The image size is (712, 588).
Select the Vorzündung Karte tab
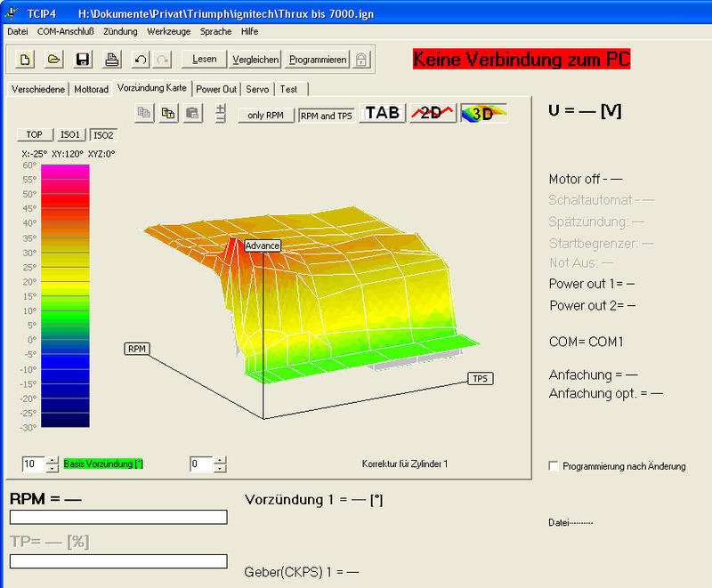pyautogui.click(x=152, y=87)
